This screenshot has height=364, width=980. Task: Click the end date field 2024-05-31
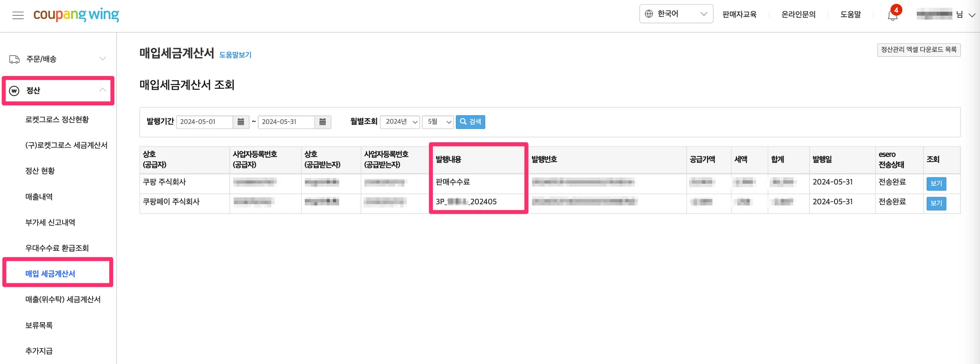[286, 122]
